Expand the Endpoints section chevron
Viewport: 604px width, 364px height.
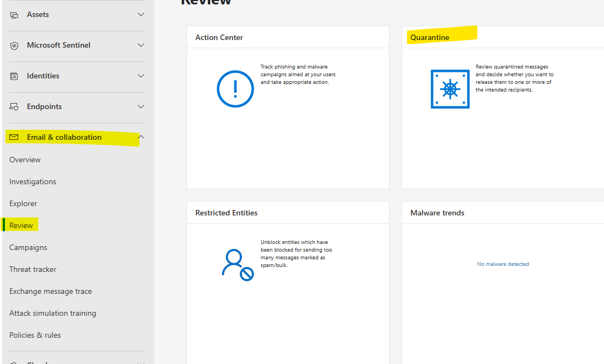pyautogui.click(x=141, y=107)
